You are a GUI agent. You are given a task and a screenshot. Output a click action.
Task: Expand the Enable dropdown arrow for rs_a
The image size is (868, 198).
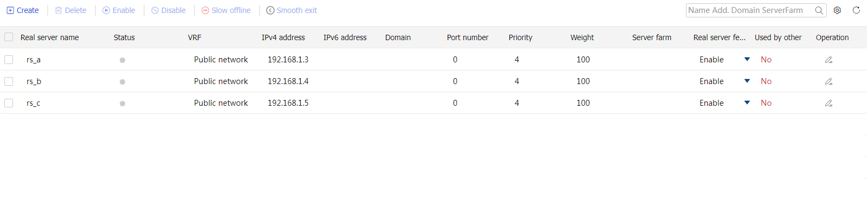(x=747, y=59)
